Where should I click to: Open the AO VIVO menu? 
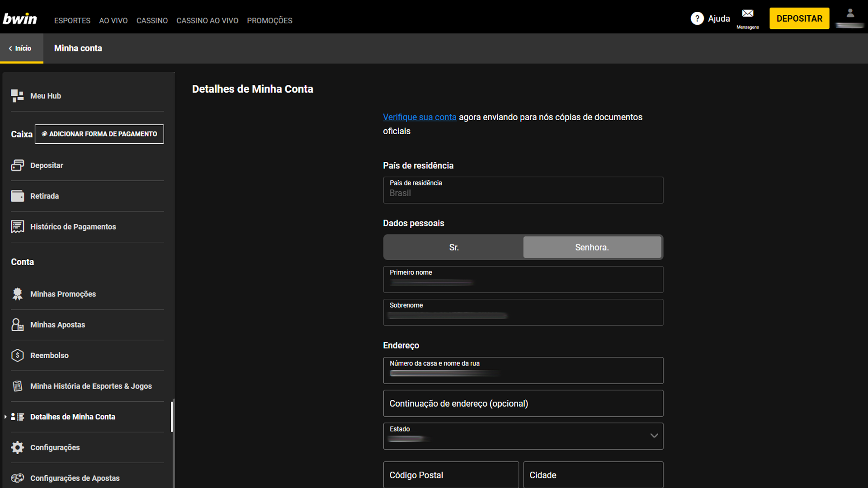click(113, 20)
